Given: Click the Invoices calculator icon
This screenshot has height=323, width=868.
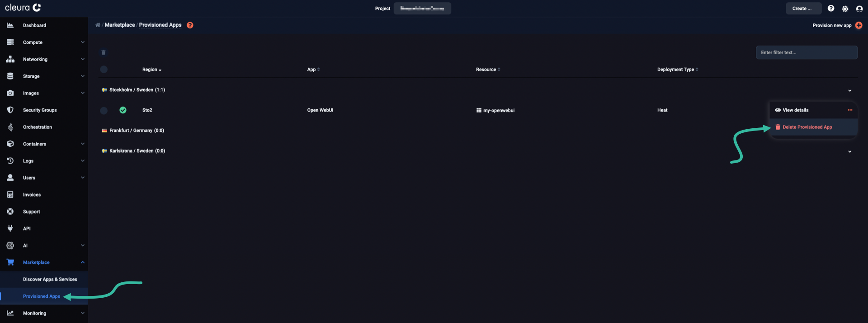Looking at the screenshot, I should pyautogui.click(x=10, y=195).
